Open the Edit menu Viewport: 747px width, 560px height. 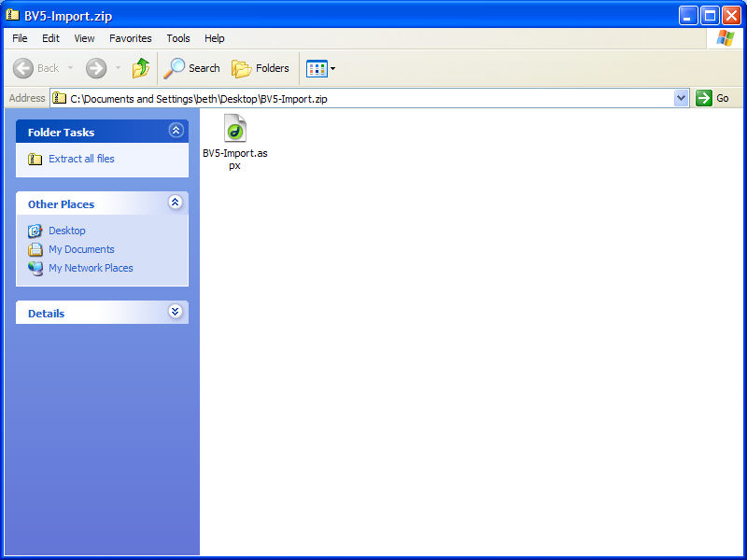tap(50, 38)
